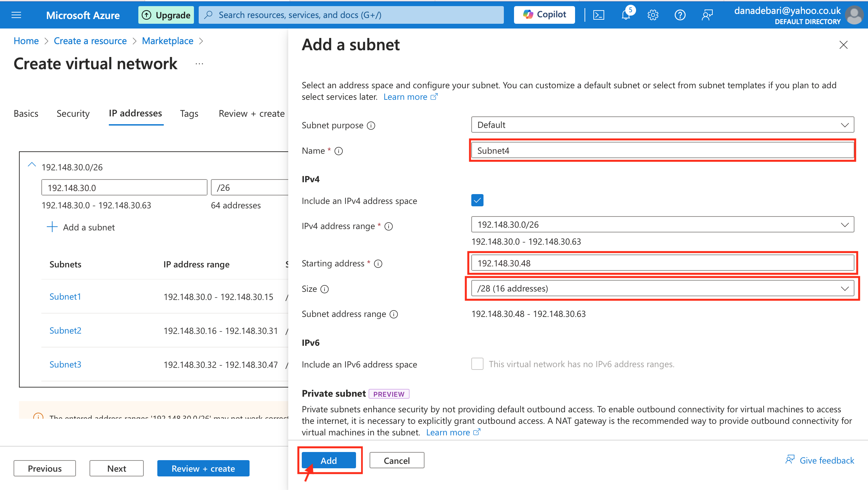868x490 pixels.
Task: Open the Subnet2 link
Action: point(65,331)
